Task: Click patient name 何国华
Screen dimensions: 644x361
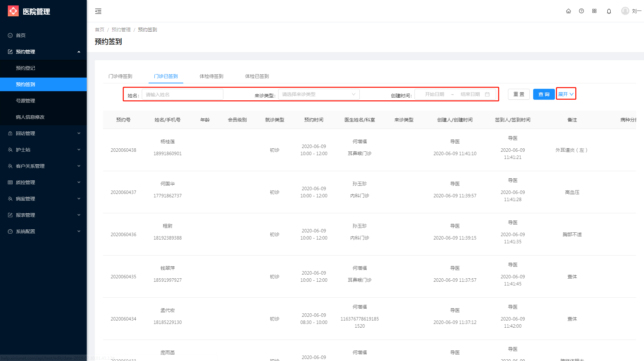Action: (168, 184)
